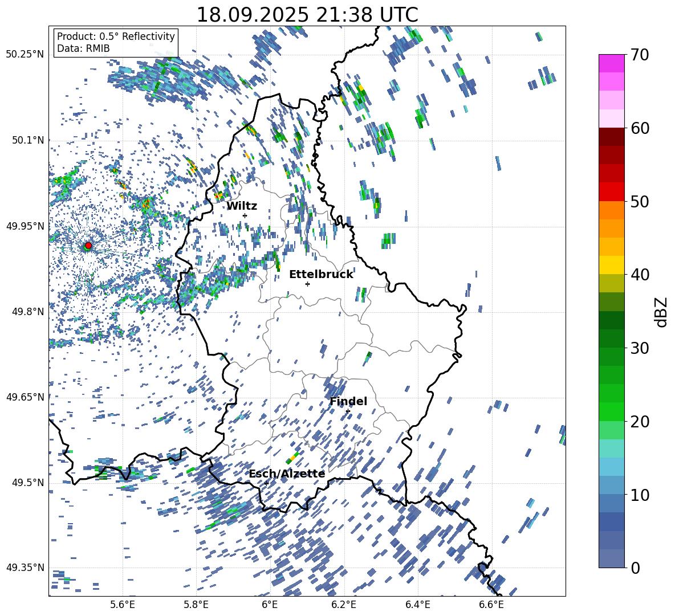Click the Ettelbruck location cross marker
675x616 pixels.
(307, 284)
